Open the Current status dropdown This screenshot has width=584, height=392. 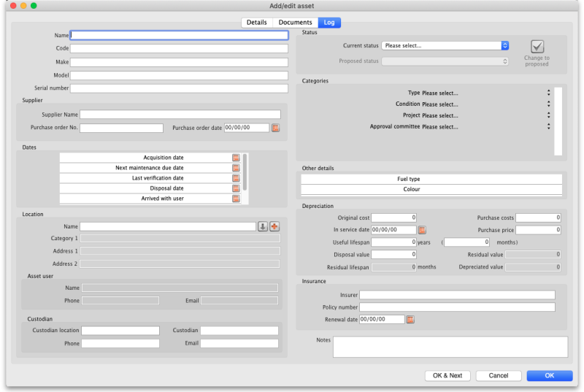pyautogui.click(x=445, y=45)
